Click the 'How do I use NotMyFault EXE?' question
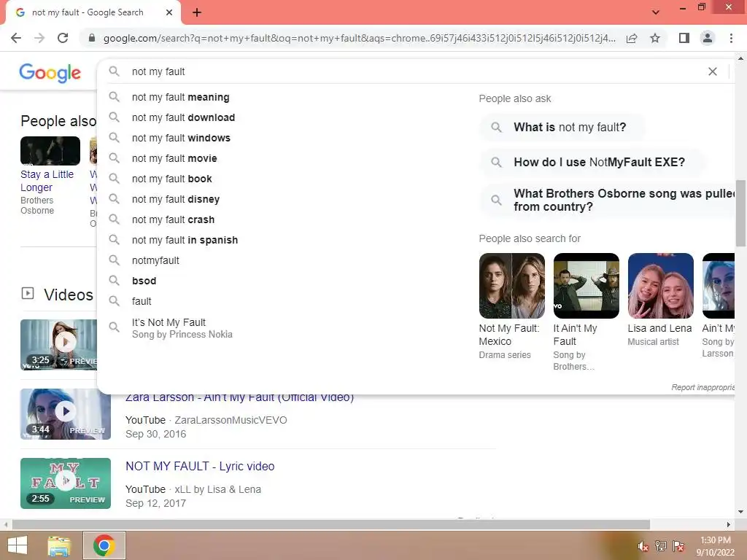Viewport: 747px width, 560px height. 592,163
